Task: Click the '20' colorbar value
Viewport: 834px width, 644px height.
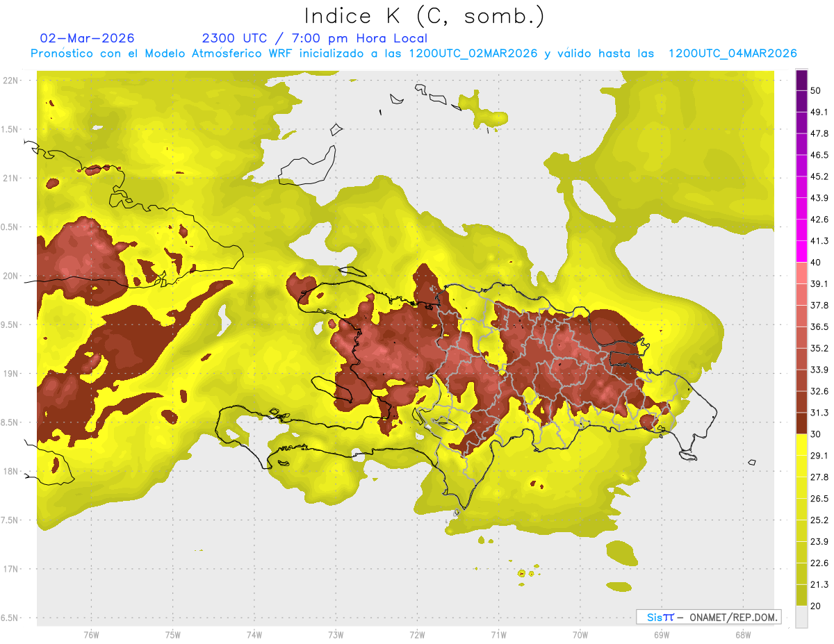Action: (x=817, y=606)
